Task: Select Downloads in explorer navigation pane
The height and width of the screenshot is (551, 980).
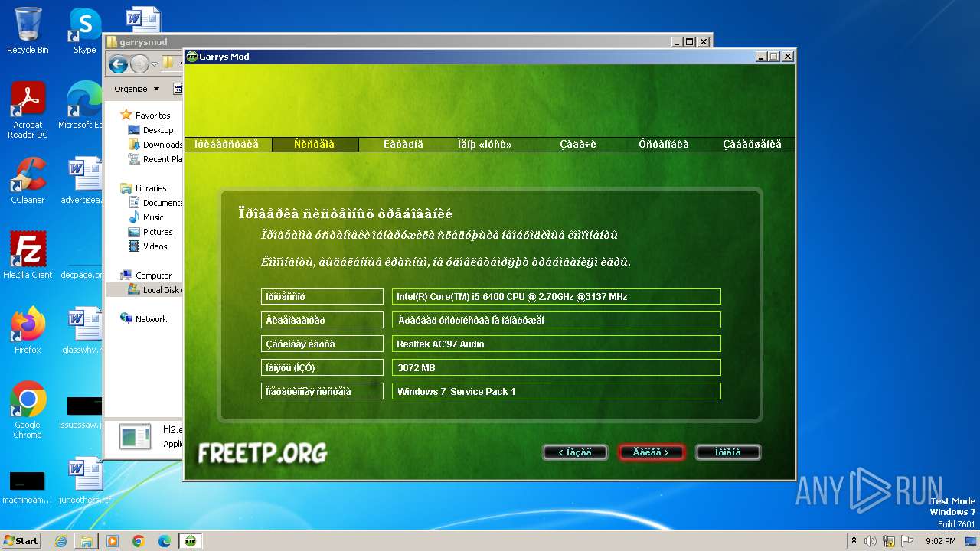Action: tap(155, 145)
